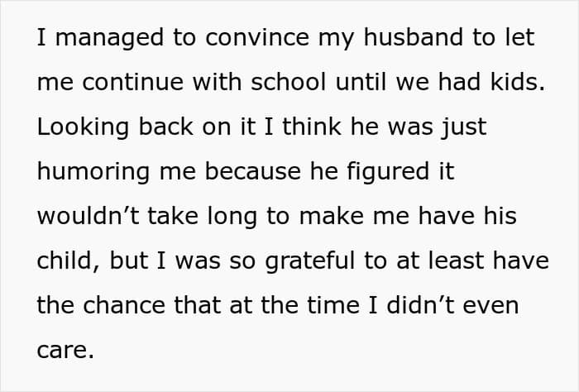Click on the word "just"
Image resolution: width=579 pixels, height=392 pixels.
(x=466, y=128)
